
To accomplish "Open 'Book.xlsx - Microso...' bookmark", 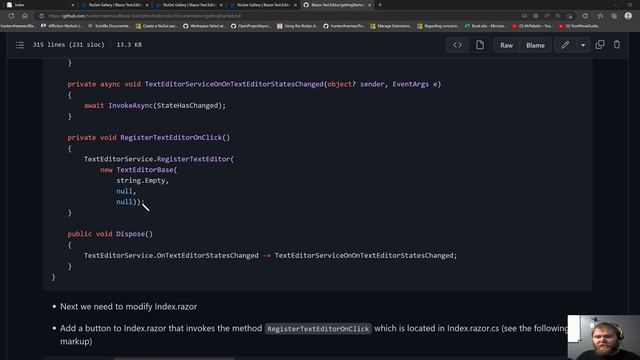I will 485,26.
